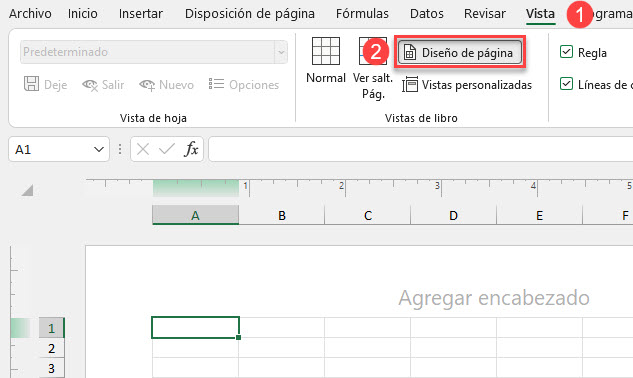The height and width of the screenshot is (378, 633).
Task: Open the Insertar tab
Action: tap(140, 14)
